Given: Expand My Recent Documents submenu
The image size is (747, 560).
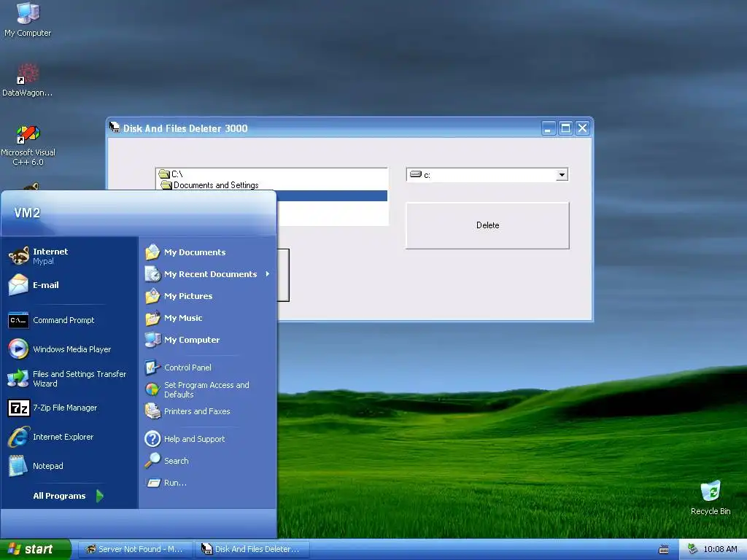Looking at the screenshot, I should [208, 274].
